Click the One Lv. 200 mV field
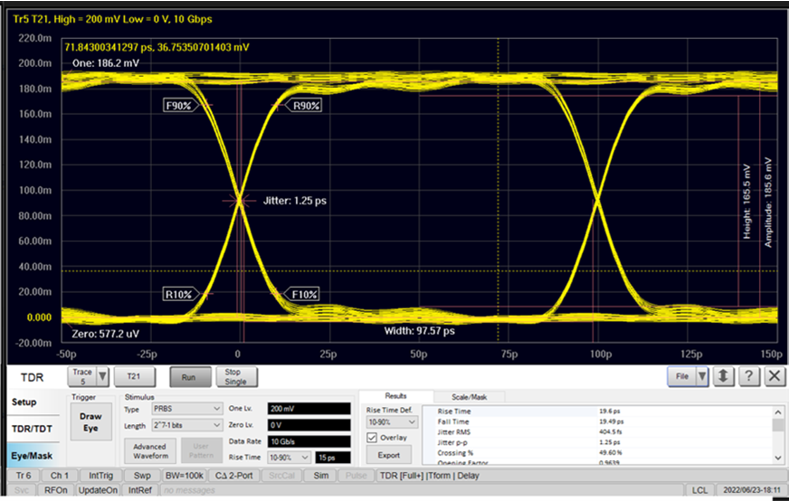 pyautogui.click(x=309, y=408)
